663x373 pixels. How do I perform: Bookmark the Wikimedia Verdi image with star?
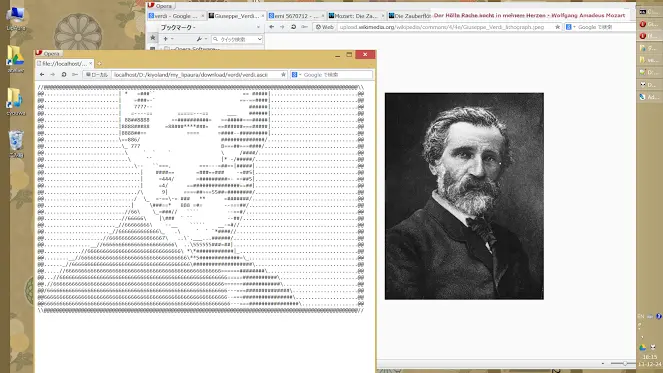(557, 27)
